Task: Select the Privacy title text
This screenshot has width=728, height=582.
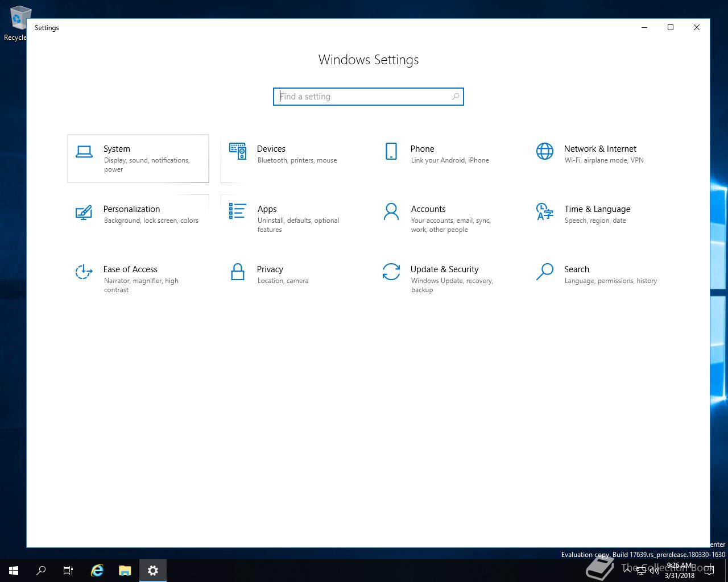Action: [270, 269]
